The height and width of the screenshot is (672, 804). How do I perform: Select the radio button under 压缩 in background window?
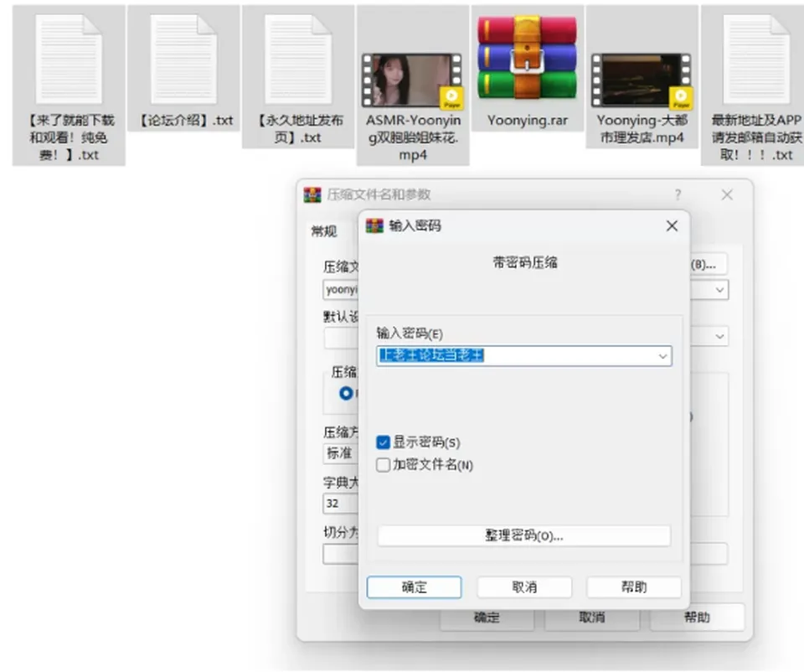346,394
